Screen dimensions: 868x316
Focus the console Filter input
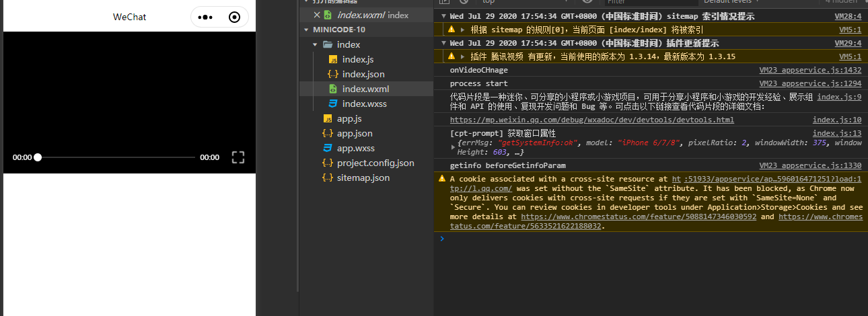(x=643, y=2)
